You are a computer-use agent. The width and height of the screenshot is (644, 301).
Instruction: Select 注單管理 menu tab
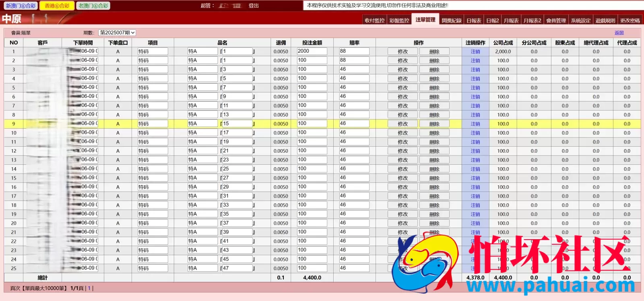[x=425, y=20]
